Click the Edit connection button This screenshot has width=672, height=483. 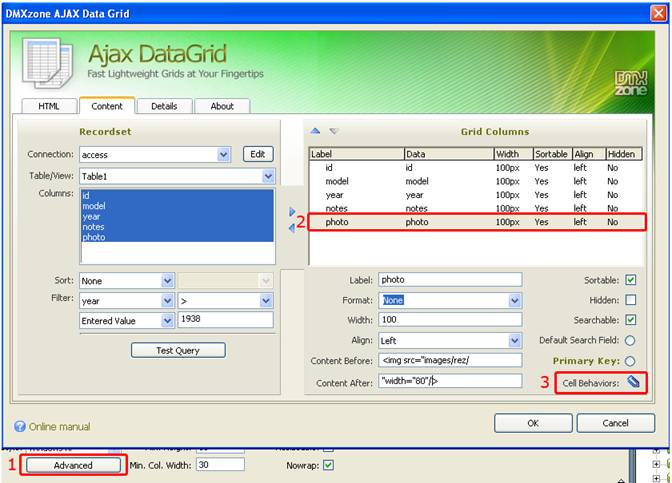click(x=258, y=154)
